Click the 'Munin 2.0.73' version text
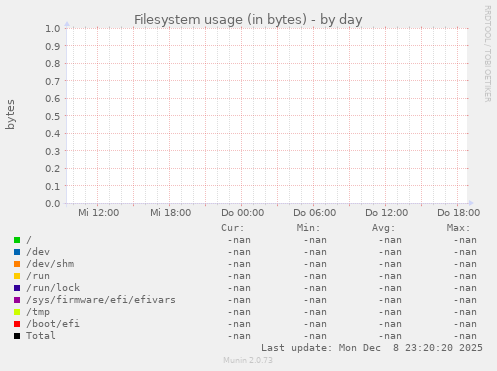The height and width of the screenshot is (371, 497). point(248,360)
